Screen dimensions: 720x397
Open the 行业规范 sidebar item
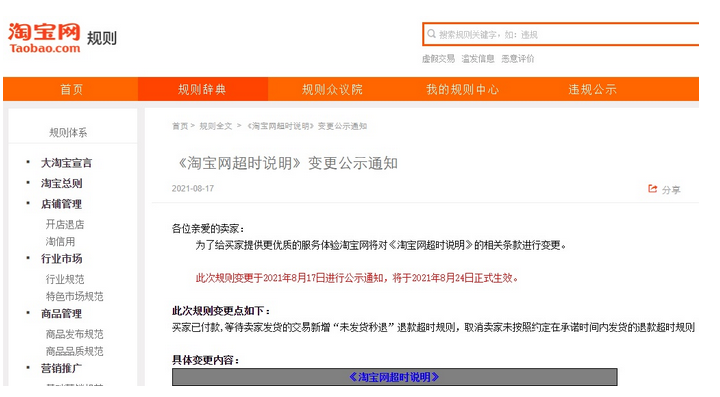click(65, 279)
